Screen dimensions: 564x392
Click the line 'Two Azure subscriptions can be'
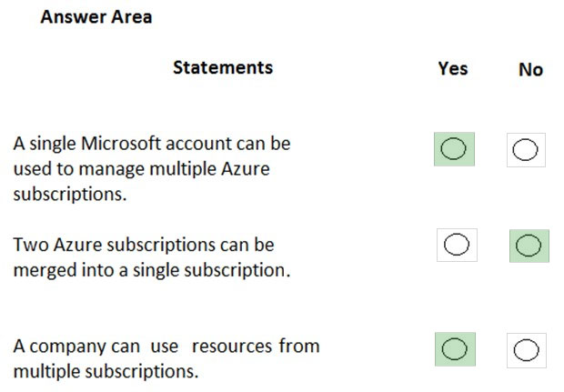pos(144,245)
